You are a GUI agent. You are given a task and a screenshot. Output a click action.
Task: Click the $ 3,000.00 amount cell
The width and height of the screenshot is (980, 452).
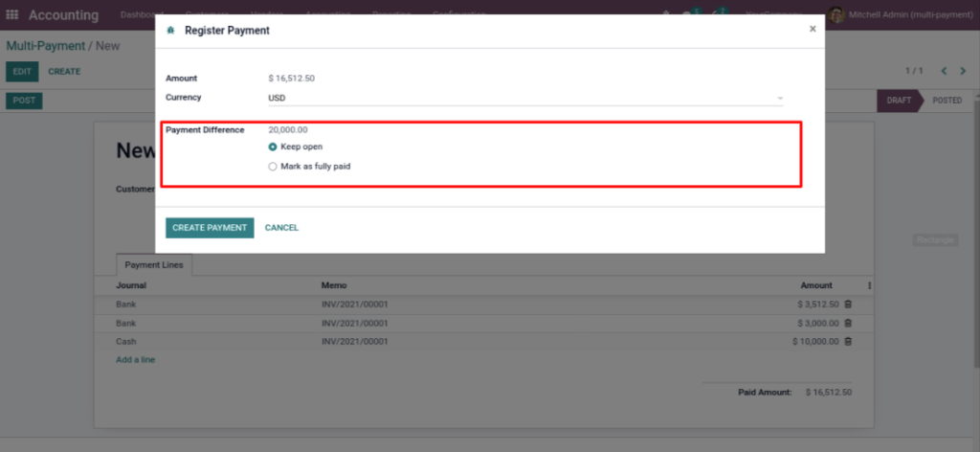click(x=818, y=324)
